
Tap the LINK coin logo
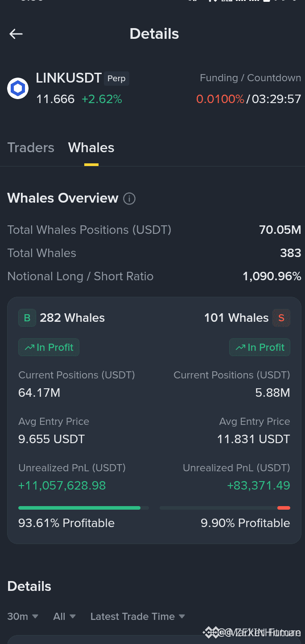(18, 88)
